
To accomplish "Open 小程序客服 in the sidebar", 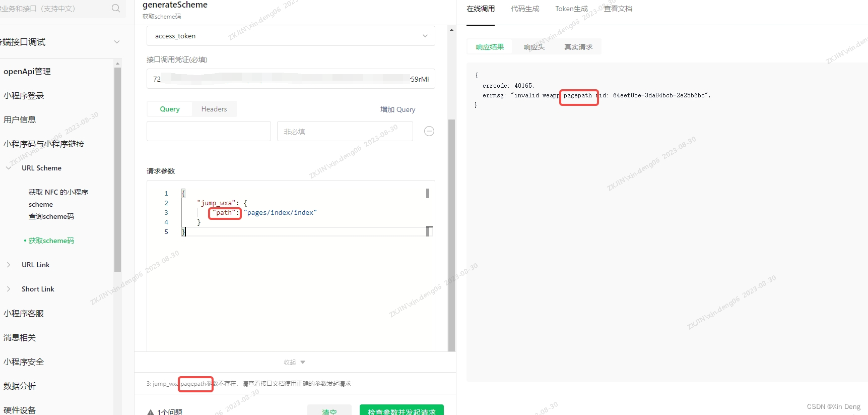I will click(x=24, y=313).
